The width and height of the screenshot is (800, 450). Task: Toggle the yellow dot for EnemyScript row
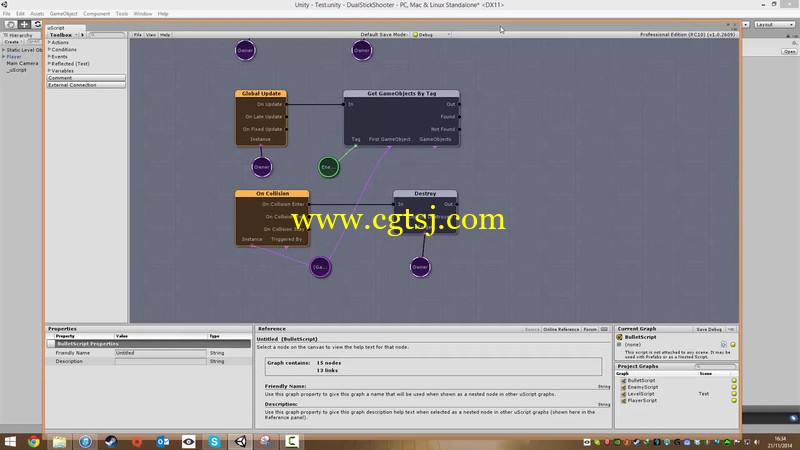[734, 387]
